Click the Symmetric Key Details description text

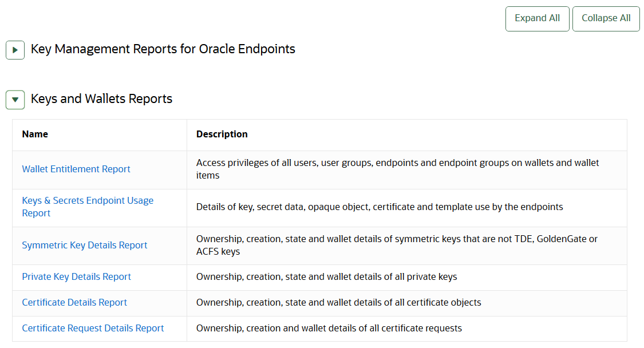397,245
